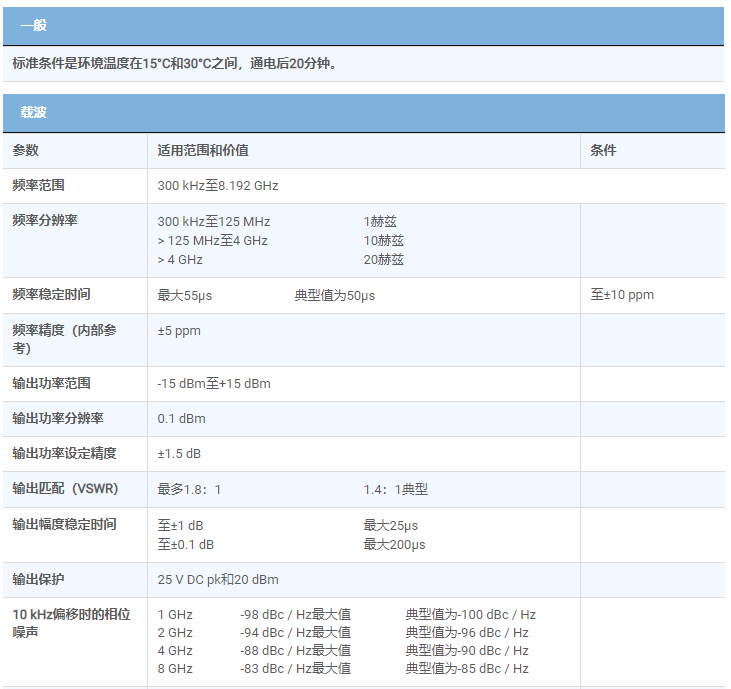Viewport: 731px width, 689px height.
Task: Click the 最大25μs value
Action: tap(391, 525)
